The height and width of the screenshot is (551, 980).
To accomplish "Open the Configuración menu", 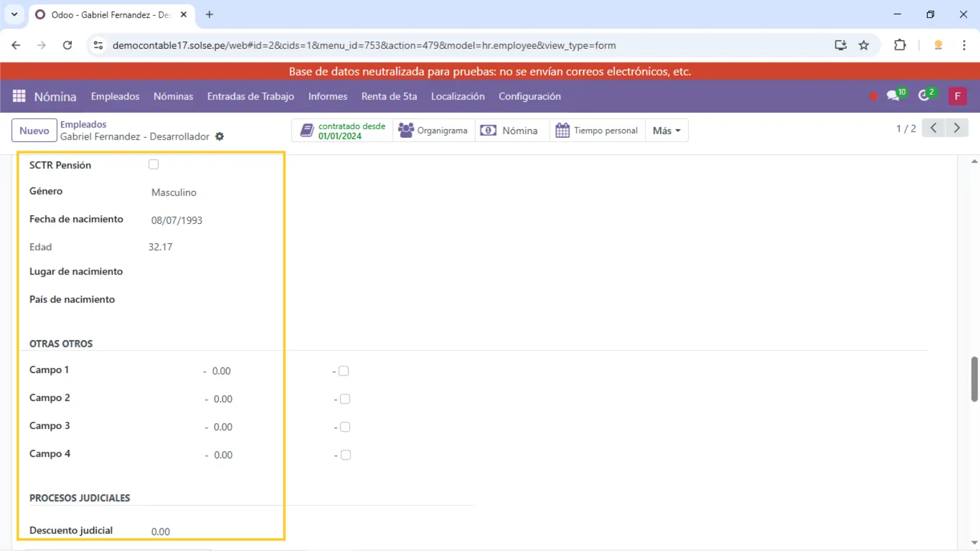I will tap(529, 96).
